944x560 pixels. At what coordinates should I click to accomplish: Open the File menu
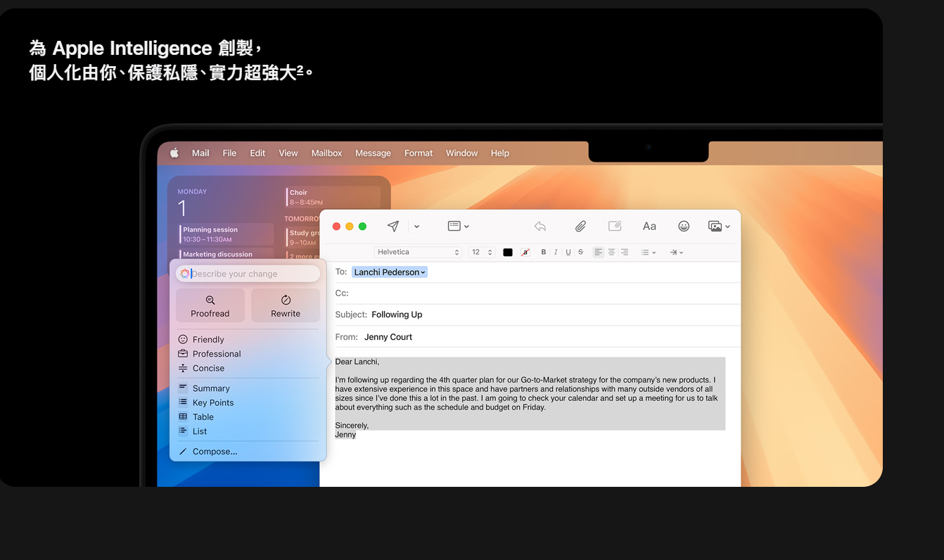tap(229, 153)
